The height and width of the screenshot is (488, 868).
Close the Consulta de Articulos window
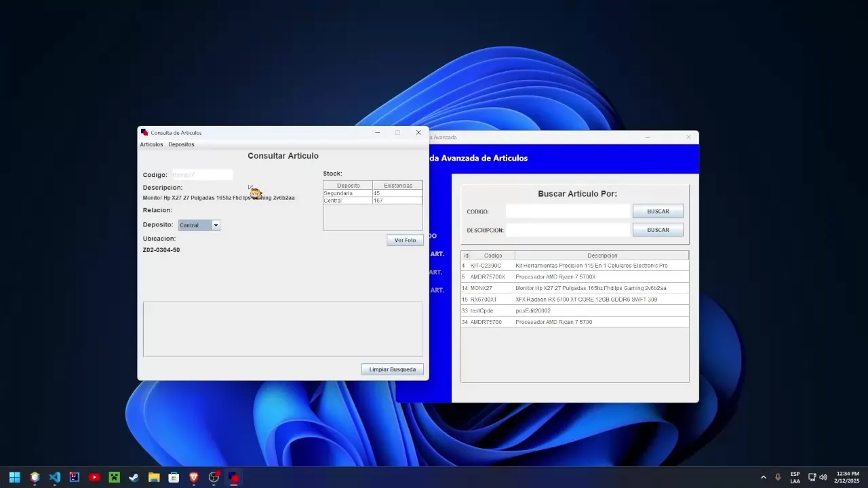point(418,133)
